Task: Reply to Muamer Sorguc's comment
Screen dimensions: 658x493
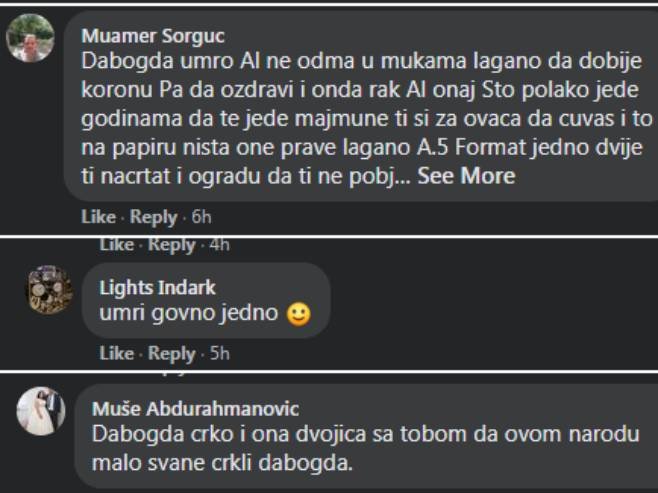Action: point(153,217)
